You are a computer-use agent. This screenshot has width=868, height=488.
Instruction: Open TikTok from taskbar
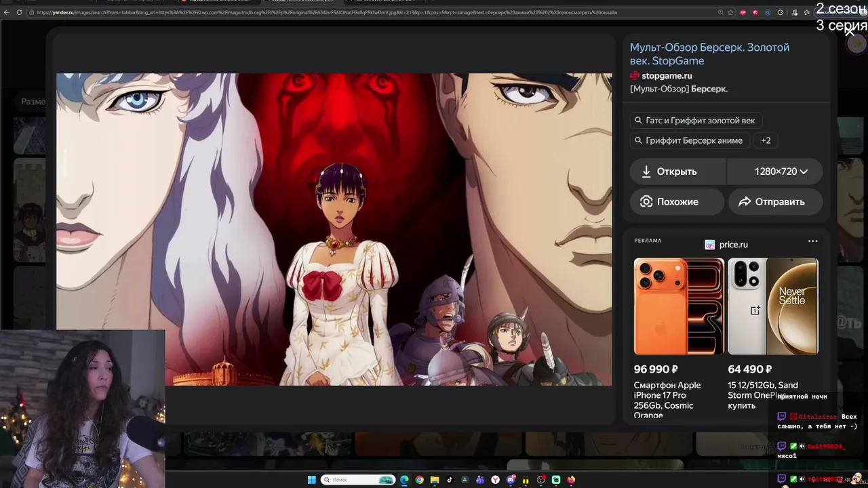tap(450, 480)
